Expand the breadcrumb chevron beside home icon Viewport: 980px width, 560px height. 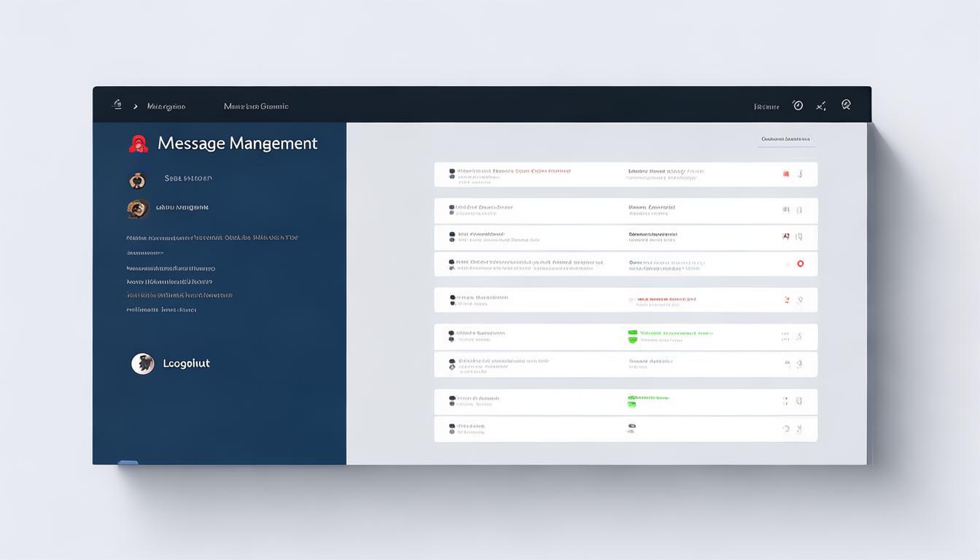pos(136,106)
